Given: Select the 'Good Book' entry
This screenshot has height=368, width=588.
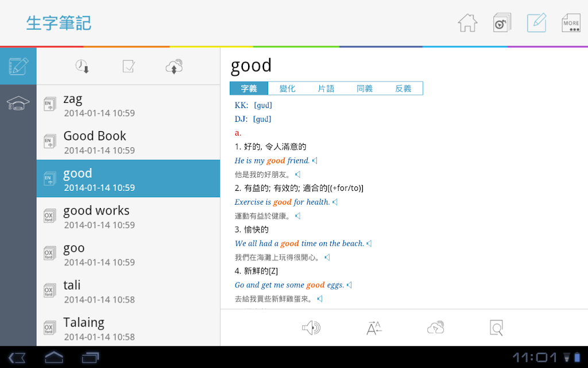Looking at the screenshot, I should (128, 141).
